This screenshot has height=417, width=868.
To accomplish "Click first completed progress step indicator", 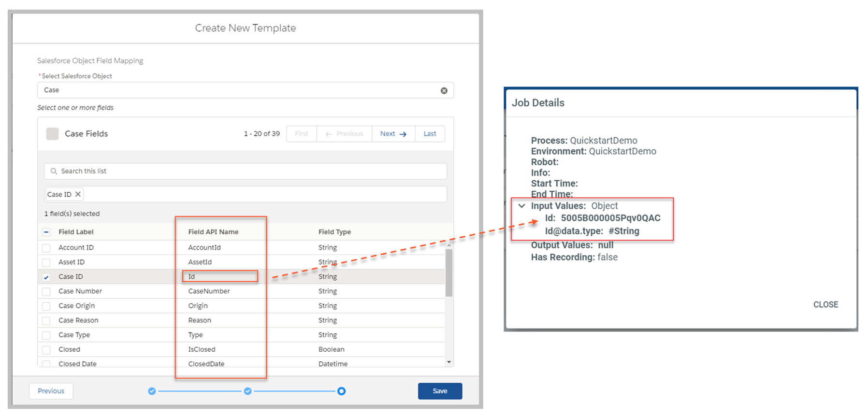I will (x=152, y=391).
